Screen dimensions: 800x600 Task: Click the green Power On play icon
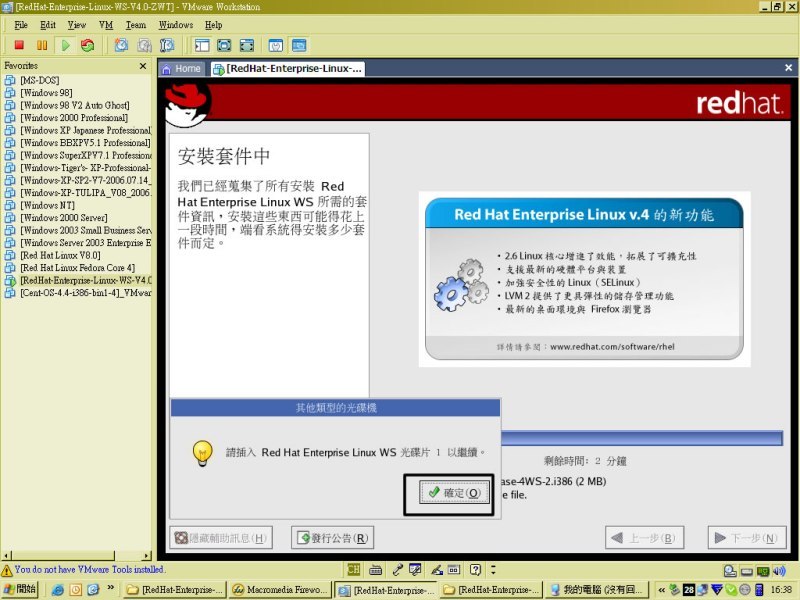pos(65,45)
